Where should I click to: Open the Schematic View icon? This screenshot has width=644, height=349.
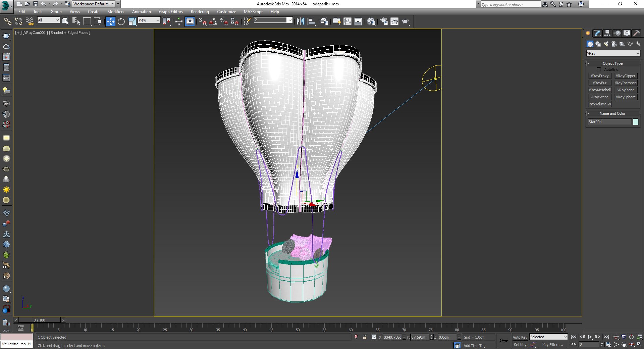pos(358,21)
